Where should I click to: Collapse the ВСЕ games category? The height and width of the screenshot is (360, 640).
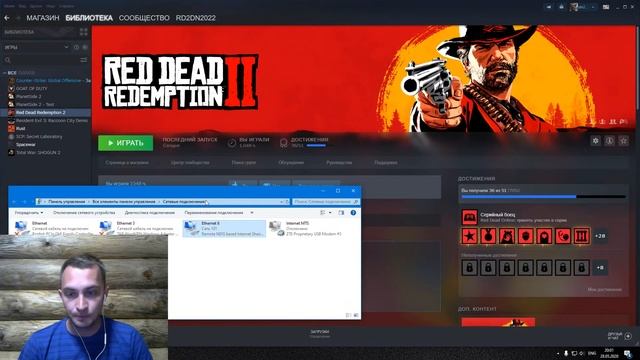click(4, 73)
